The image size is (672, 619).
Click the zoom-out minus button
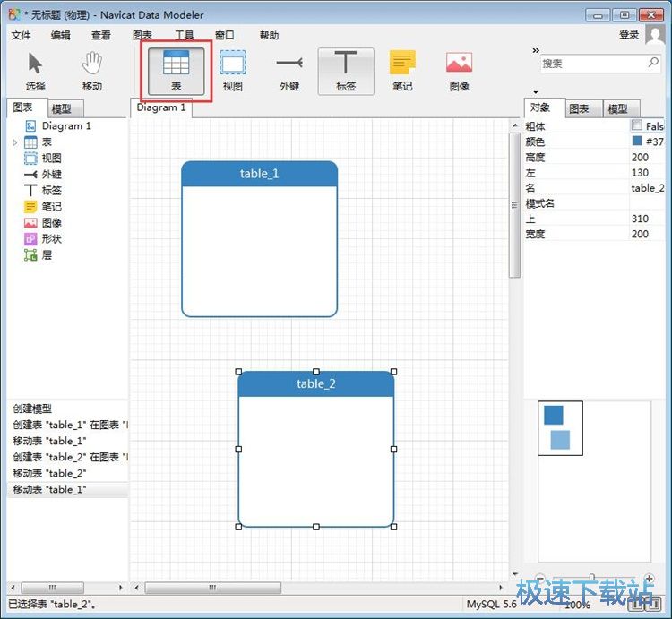540,579
